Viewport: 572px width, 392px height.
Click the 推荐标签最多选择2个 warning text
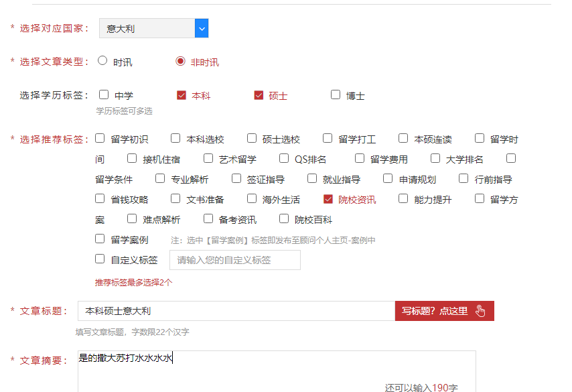click(x=133, y=283)
